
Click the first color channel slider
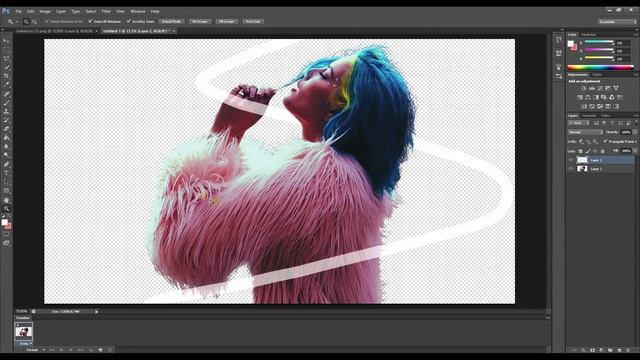[x=599, y=42]
